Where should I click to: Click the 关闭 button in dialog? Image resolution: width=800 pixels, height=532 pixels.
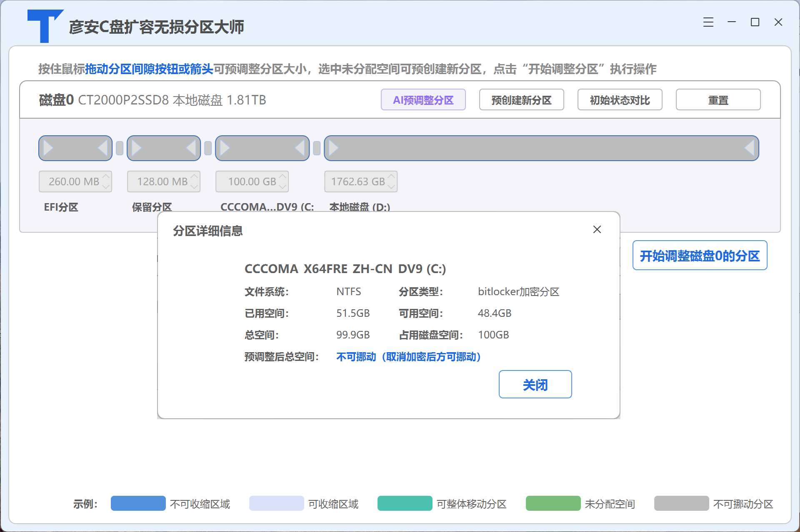tap(535, 384)
